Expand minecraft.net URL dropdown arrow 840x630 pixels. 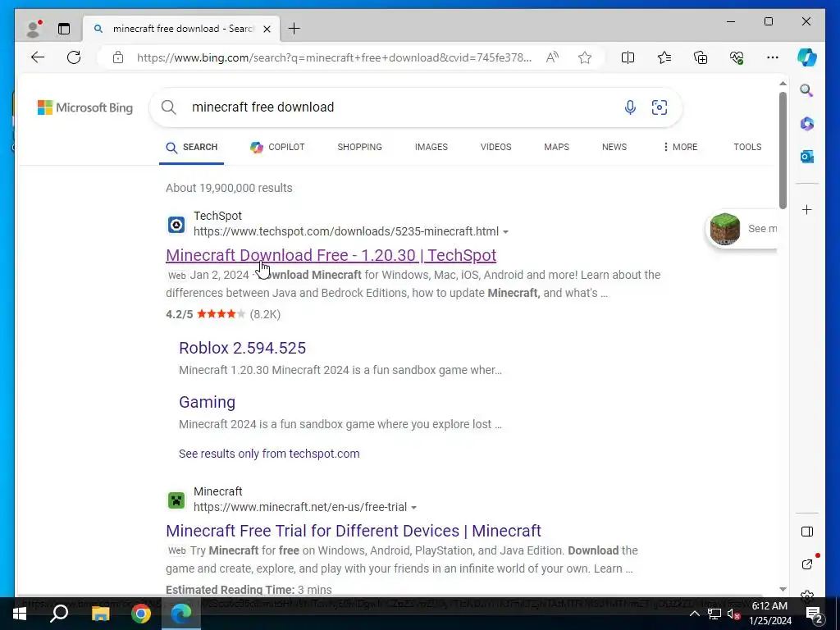(x=413, y=507)
